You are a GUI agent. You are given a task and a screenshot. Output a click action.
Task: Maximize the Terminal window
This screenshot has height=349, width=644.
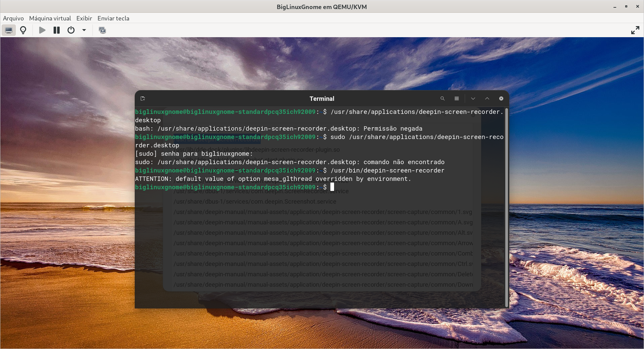click(x=487, y=98)
